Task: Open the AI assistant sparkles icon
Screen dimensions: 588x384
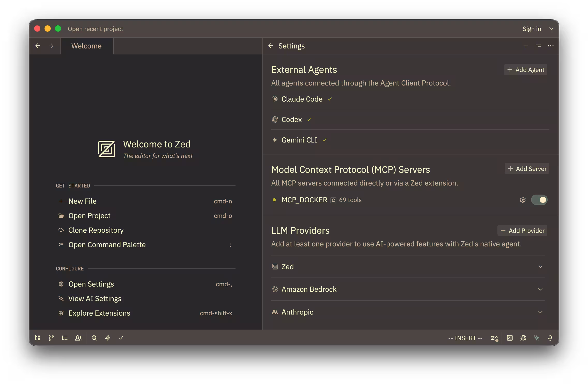Action: tap(537, 338)
